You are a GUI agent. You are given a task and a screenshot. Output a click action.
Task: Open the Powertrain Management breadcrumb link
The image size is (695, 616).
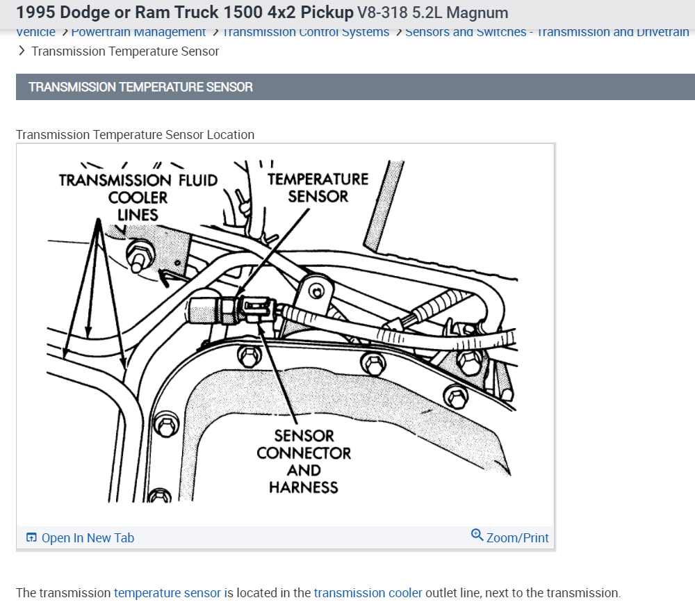(x=138, y=33)
